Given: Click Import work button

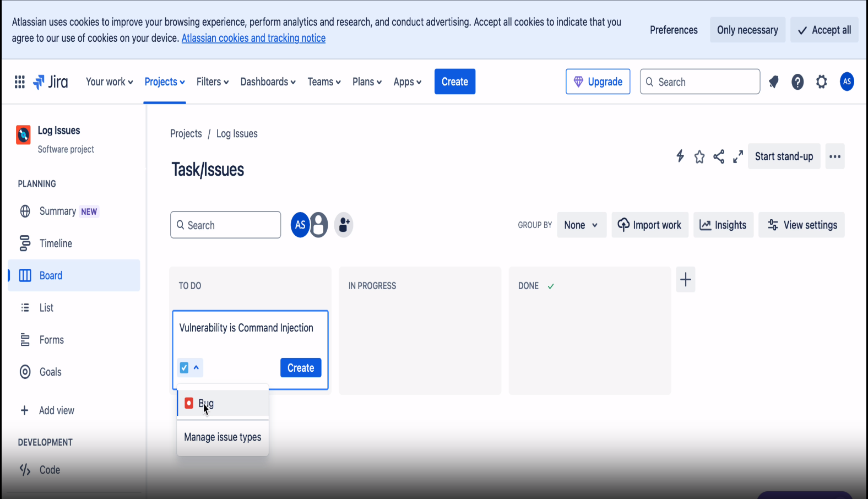Looking at the screenshot, I should pyautogui.click(x=650, y=225).
